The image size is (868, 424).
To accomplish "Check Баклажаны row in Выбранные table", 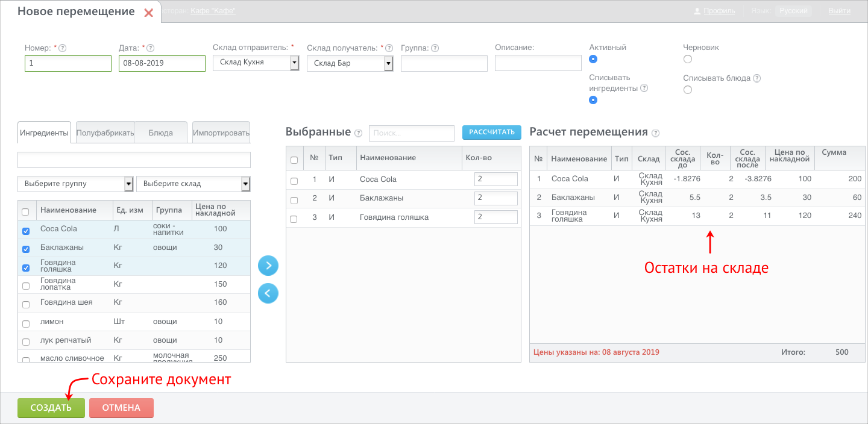I will pos(294,200).
